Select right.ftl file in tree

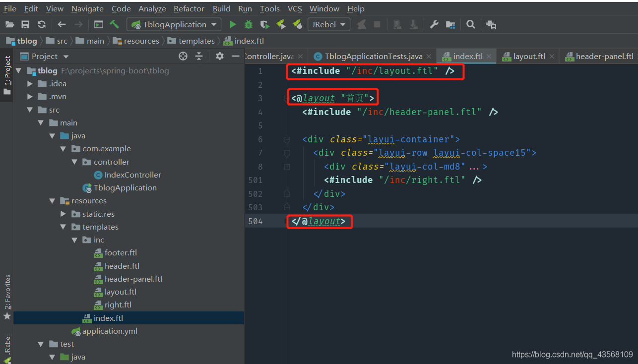click(118, 305)
